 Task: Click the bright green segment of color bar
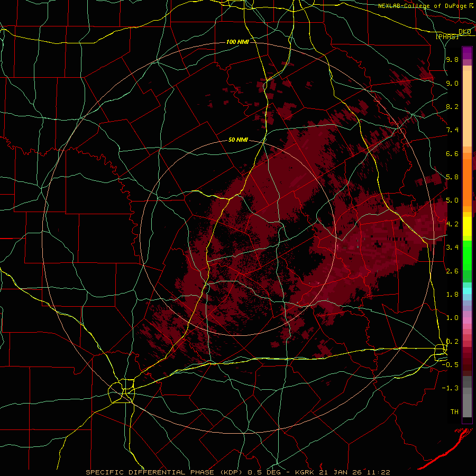467,255
